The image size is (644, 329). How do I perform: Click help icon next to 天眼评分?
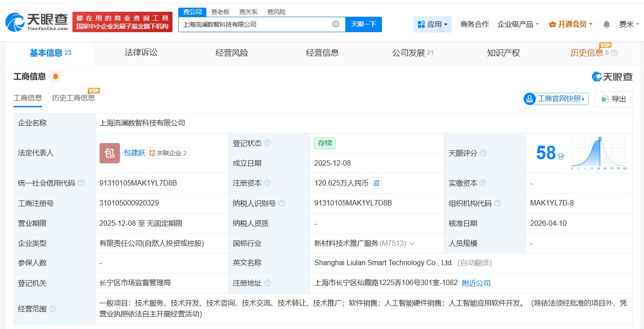(x=483, y=153)
